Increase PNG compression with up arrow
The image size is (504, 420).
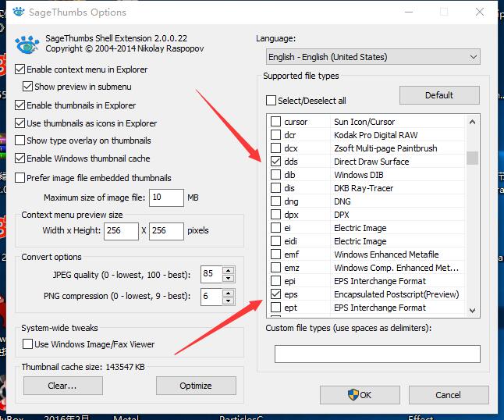point(228,292)
